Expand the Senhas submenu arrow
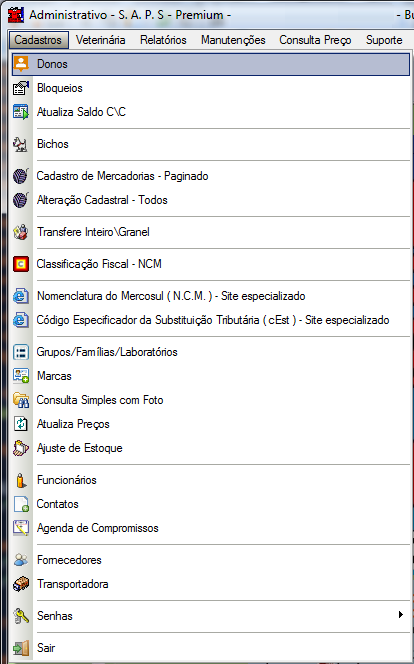 click(x=400, y=614)
